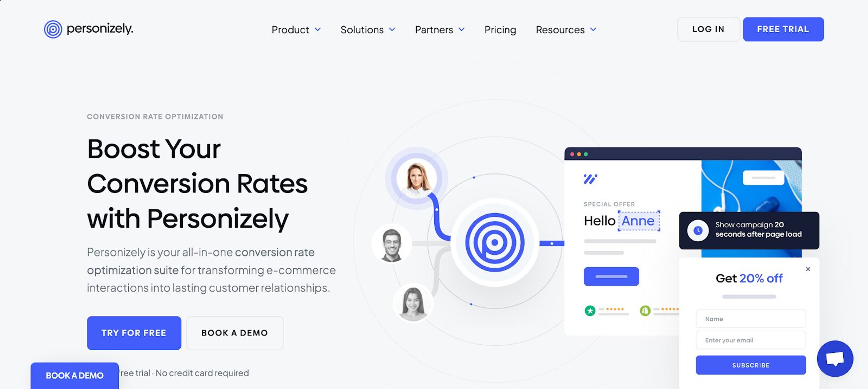Click the blue button in mock offer page
The image size is (868, 389).
(x=611, y=277)
